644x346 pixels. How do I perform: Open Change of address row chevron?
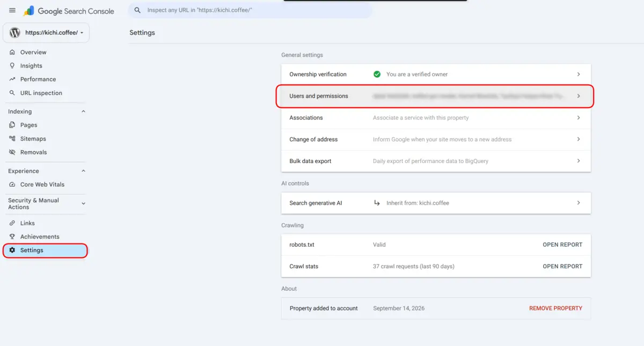579,139
